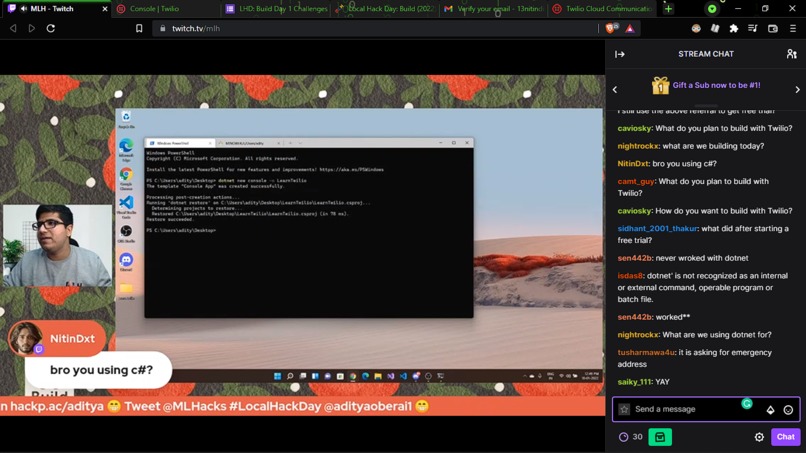Open the Brave wallet icon

click(x=773, y=29)
